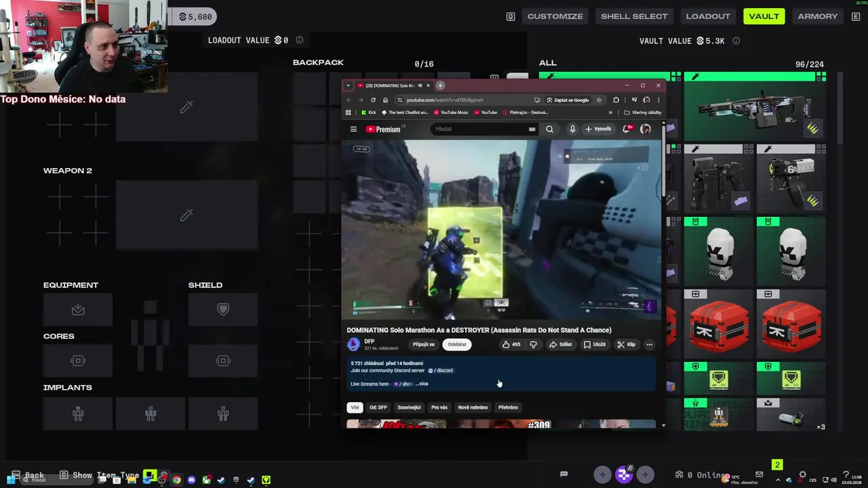Select the Shield slot icon
The height and width of the screenshot is (488, 868).
pos(223,310)
